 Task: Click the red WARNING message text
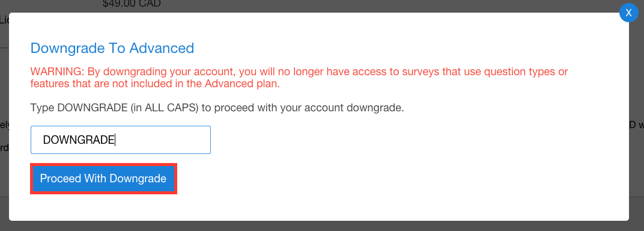(299, 78)
